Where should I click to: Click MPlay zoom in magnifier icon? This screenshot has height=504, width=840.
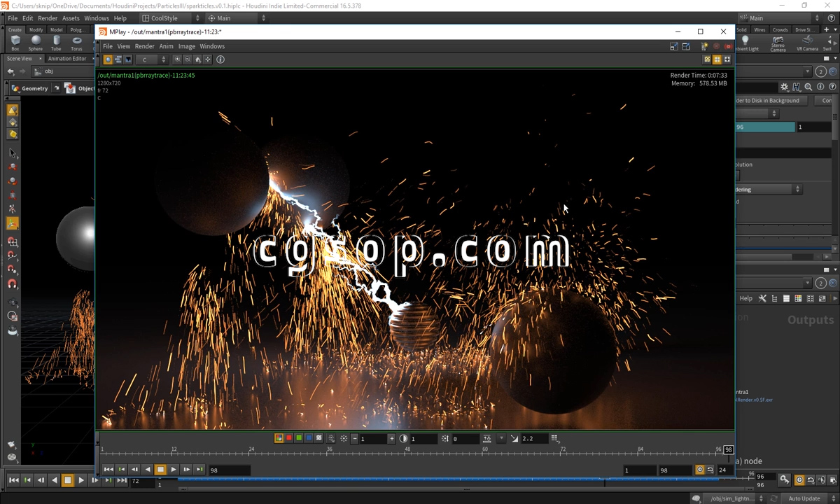177,59
